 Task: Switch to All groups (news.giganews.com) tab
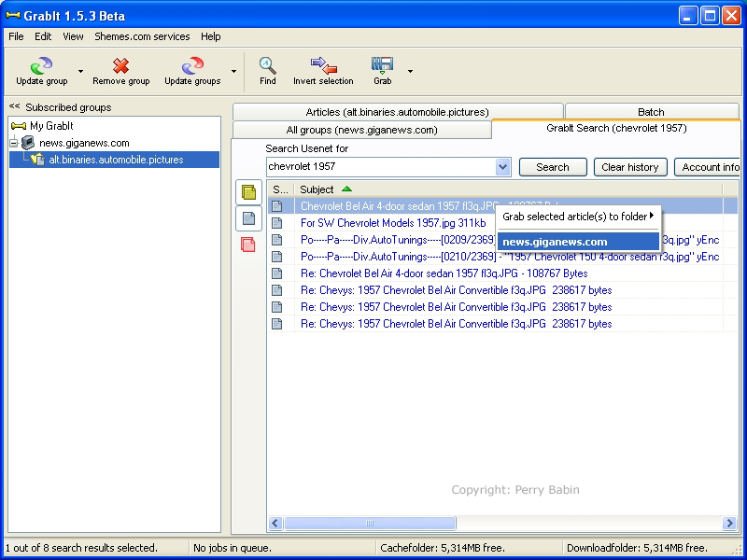(361, 130)
